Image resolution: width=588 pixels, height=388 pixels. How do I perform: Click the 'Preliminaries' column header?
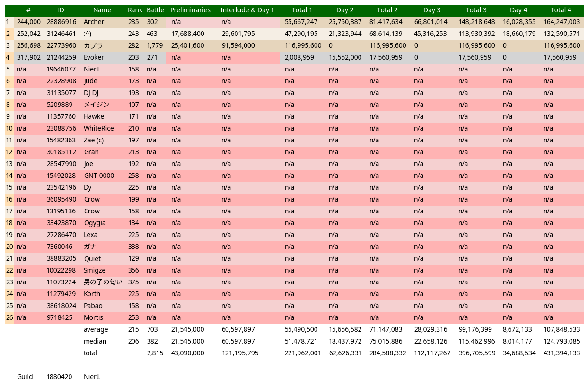click(x=190, y=10)
